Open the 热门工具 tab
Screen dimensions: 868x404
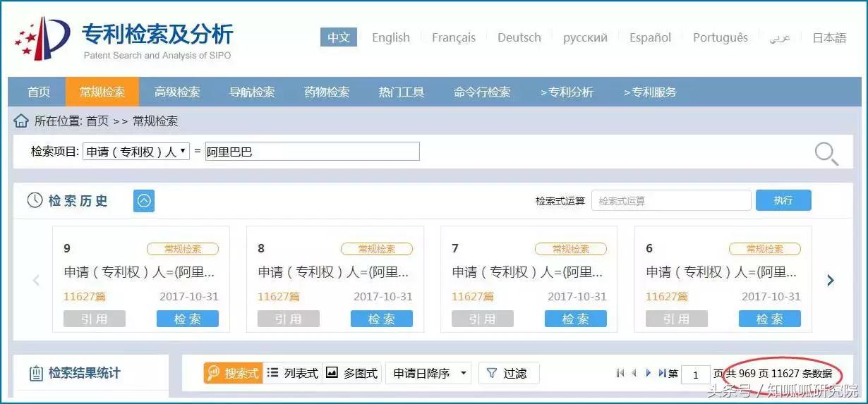(402, 92)
